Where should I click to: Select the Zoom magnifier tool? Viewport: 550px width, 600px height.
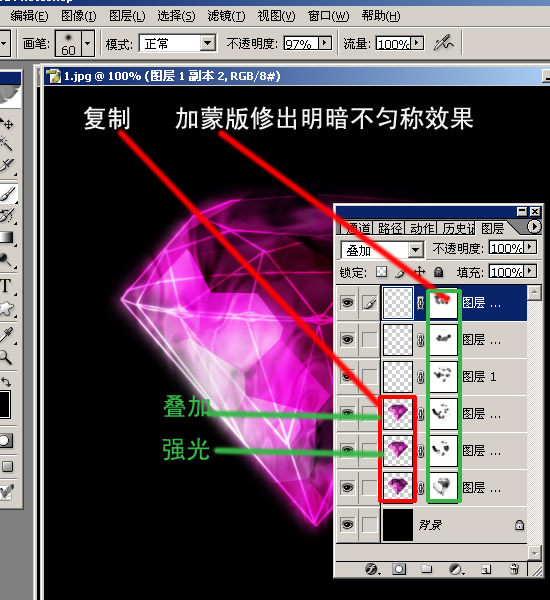(x=6, y=357)
